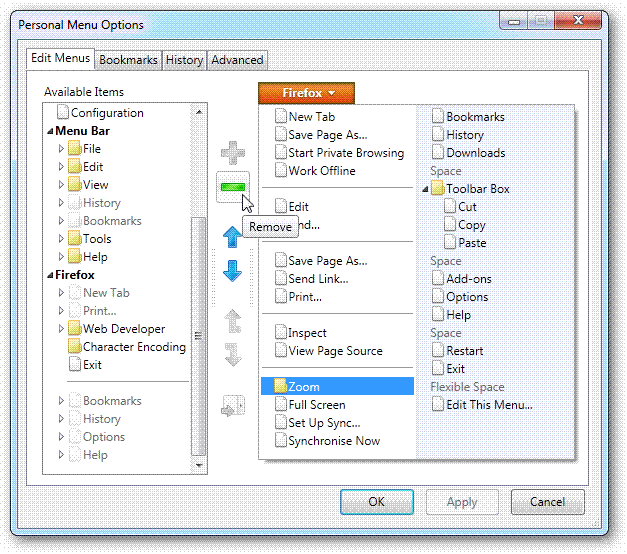Click the Help folder icon under Menu Bar
The height and width of the screenshot is (554, 627).
point(75,256)
